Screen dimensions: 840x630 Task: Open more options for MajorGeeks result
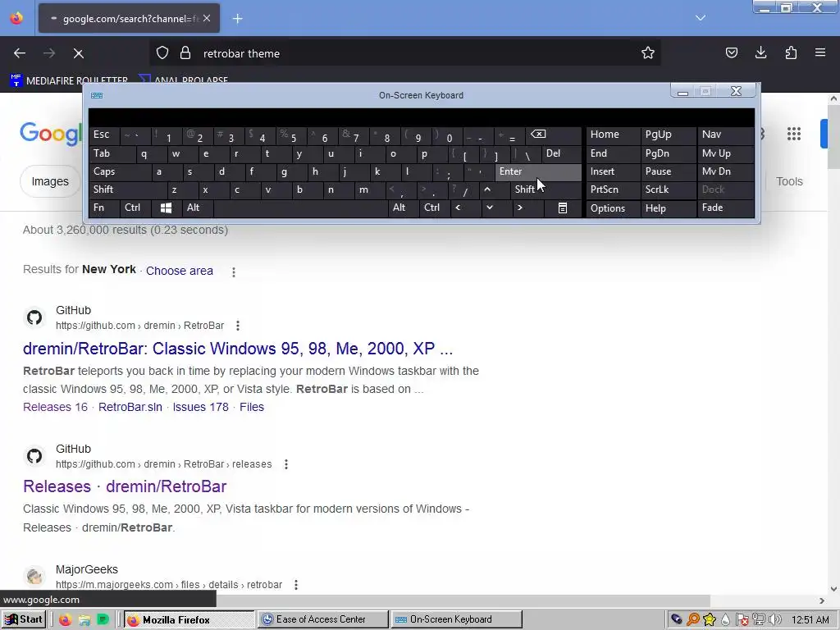(295, 584)
